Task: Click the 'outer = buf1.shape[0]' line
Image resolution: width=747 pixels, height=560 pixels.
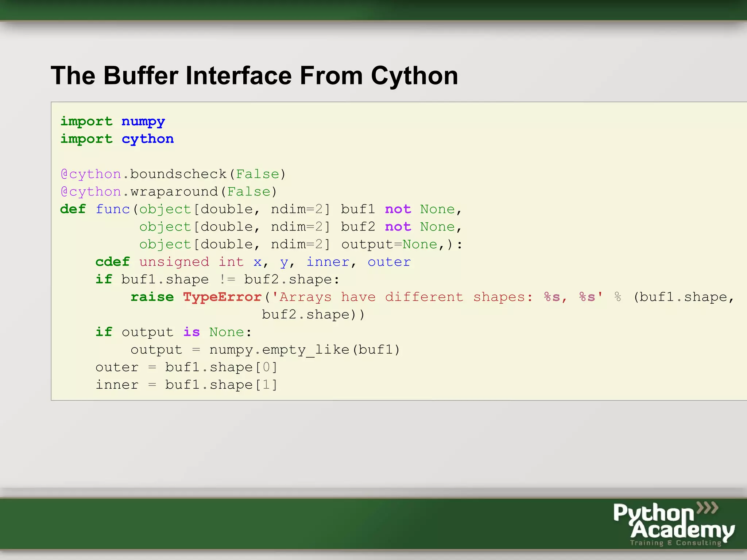Action: click(186, 367)
